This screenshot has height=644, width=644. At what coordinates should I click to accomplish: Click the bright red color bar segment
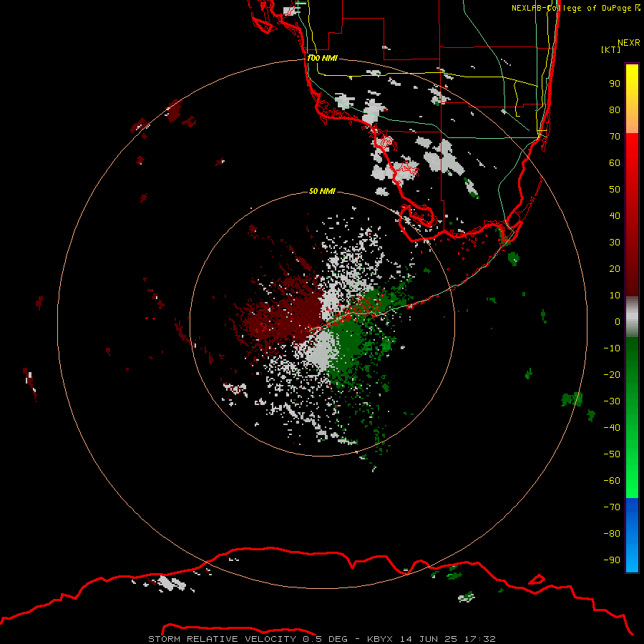pos(632,215)
